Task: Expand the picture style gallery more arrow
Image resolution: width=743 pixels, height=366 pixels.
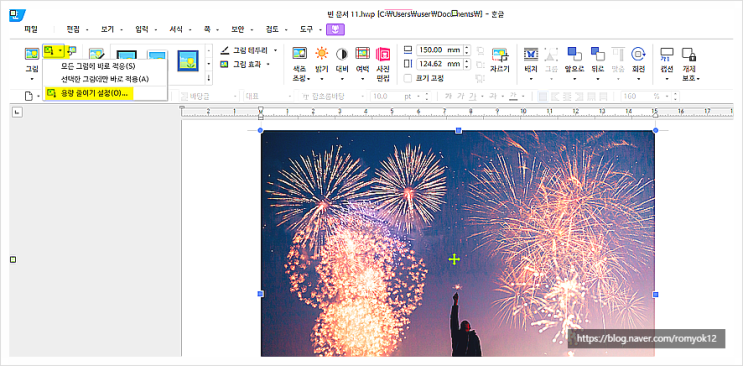Action: (208, 78)
